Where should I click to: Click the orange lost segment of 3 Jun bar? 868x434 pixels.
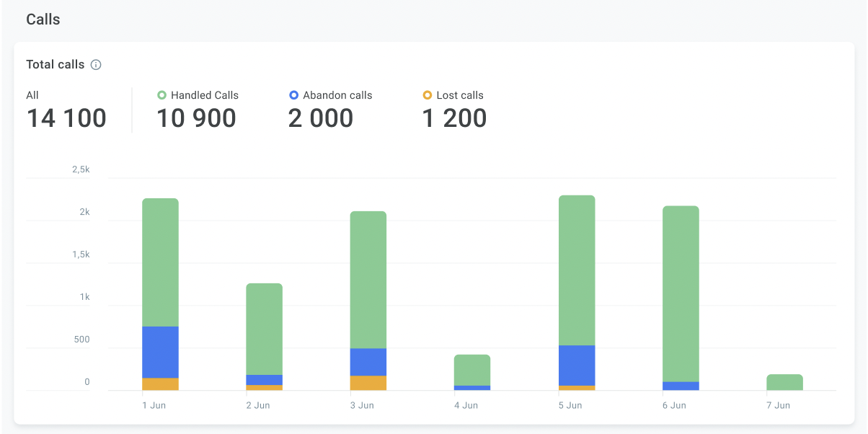[368, 384]
